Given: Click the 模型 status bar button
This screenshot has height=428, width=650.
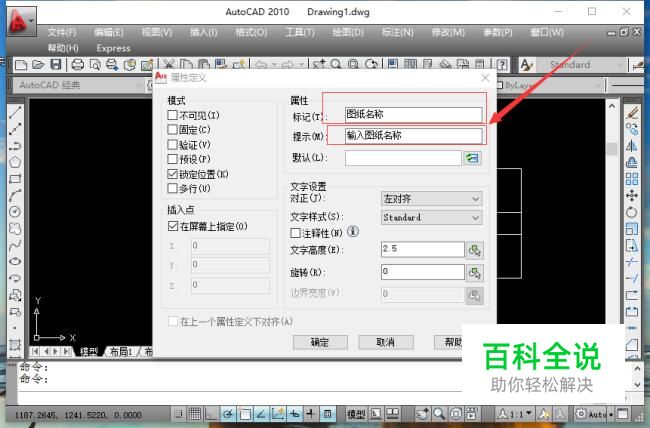Looking at the screenshot, I should 356,414.
